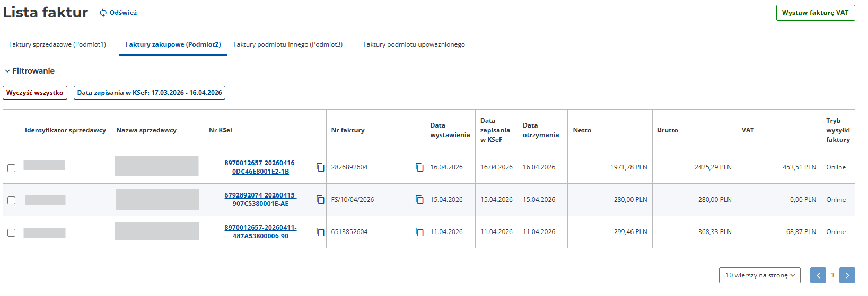Copy invoice number FS/10/04/2026
The width and height of the screenshot is (868, 296).
tap(419, 200)
